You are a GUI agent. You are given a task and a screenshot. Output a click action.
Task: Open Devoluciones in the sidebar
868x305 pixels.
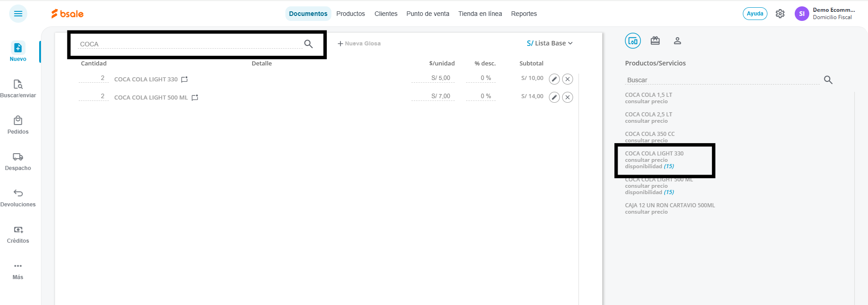(x=18, y=197)
